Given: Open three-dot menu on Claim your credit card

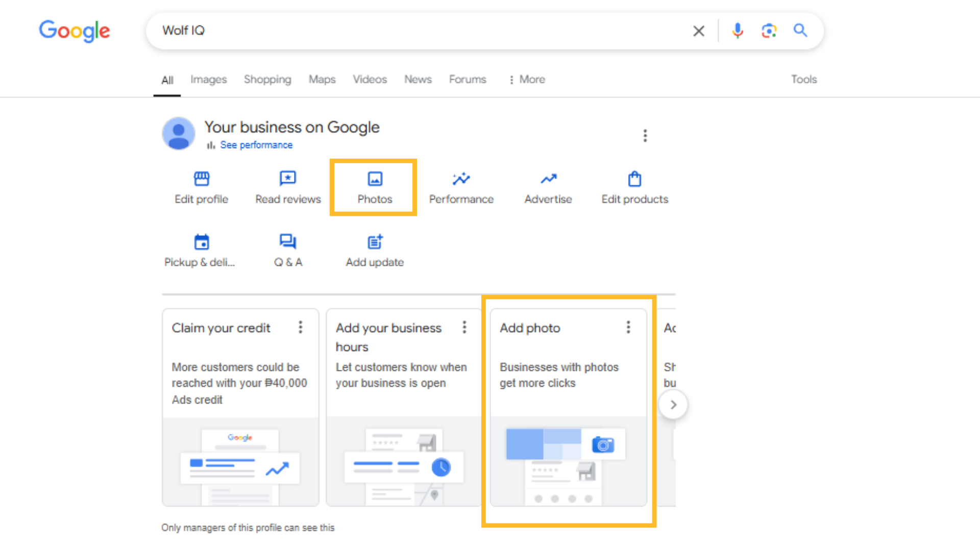Looking at the screenshot, I should (x=301, y=327).
